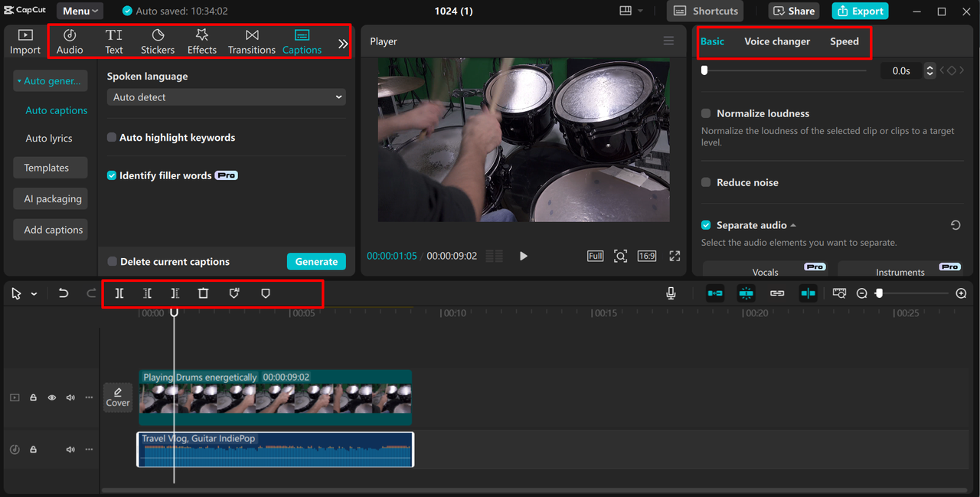This screenshot has height=497, width=980.
Task: Uncheck Identify filler words
Action: (112, 175)
